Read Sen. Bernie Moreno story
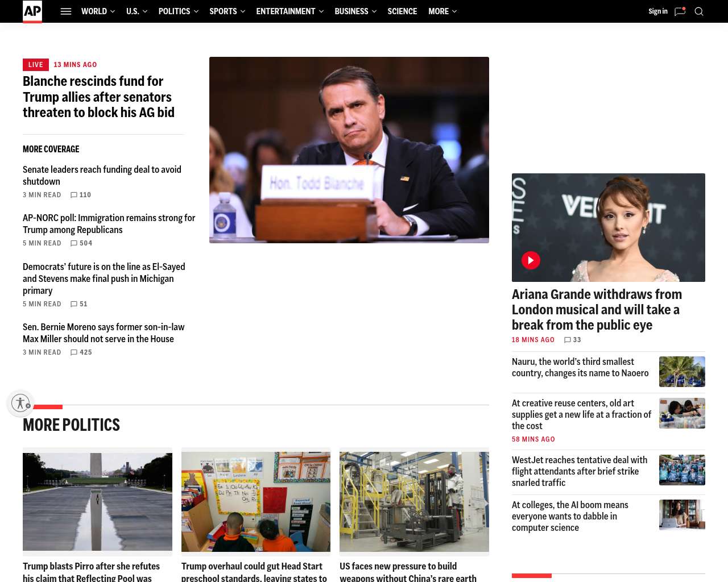728x582 pixels. pos(104,333)
